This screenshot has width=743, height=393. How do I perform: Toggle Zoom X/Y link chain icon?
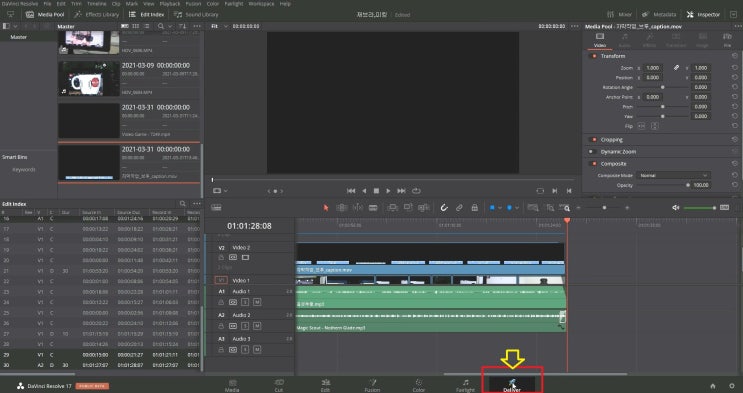point(676,68)
